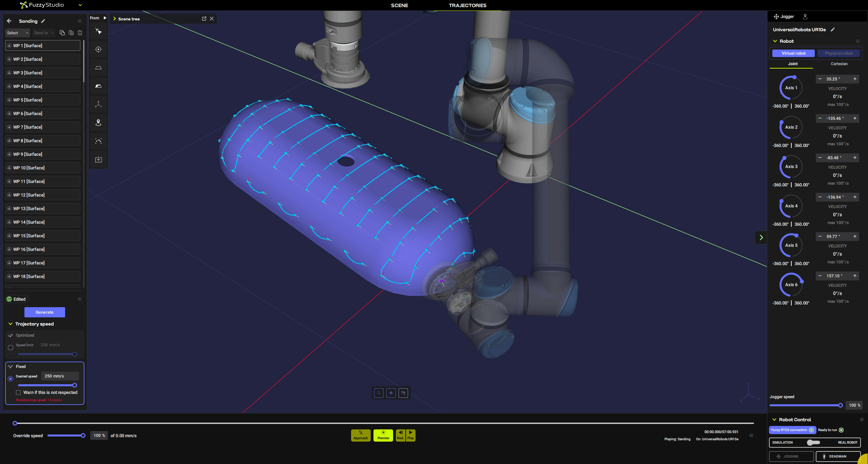This screenshot has width=868, height=464.
Task: Open help for Robot Control section
Action: (x=862, y=420)
